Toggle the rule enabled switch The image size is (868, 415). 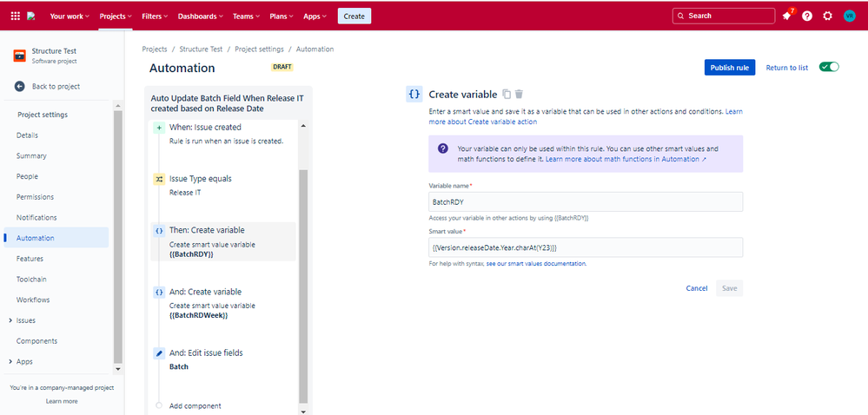(x=829, y=67)
